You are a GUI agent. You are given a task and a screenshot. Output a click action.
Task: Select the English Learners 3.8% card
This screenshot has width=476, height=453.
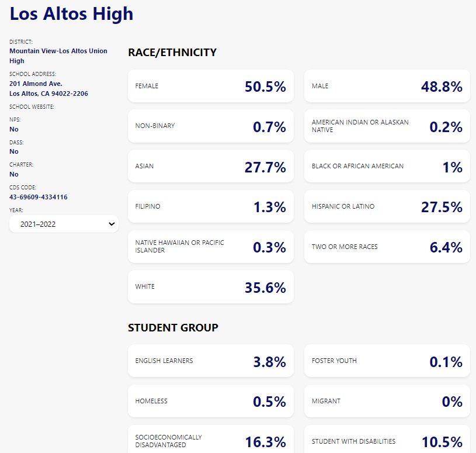(x=210, y=361)
